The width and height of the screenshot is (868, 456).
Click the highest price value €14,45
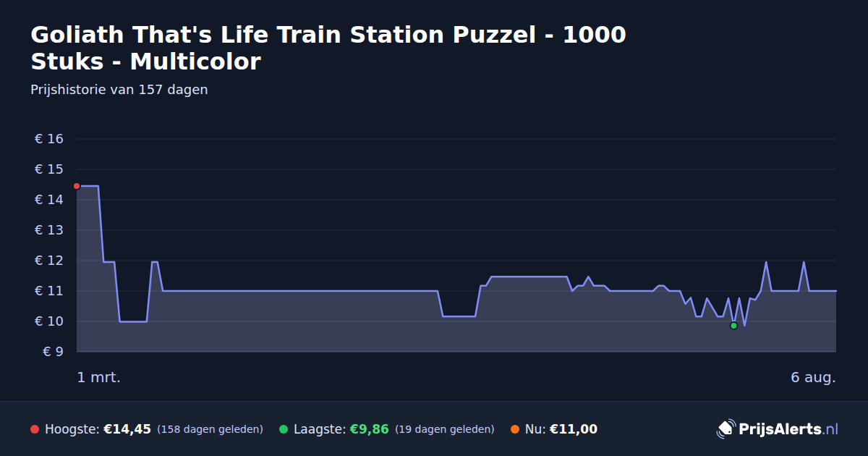coord(127,429)
